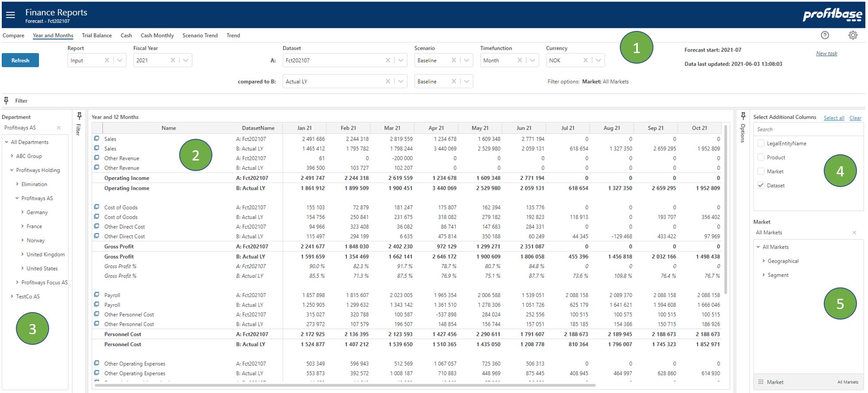
Task: Switch to the Trial Balance tab
Action: point(97,35)
